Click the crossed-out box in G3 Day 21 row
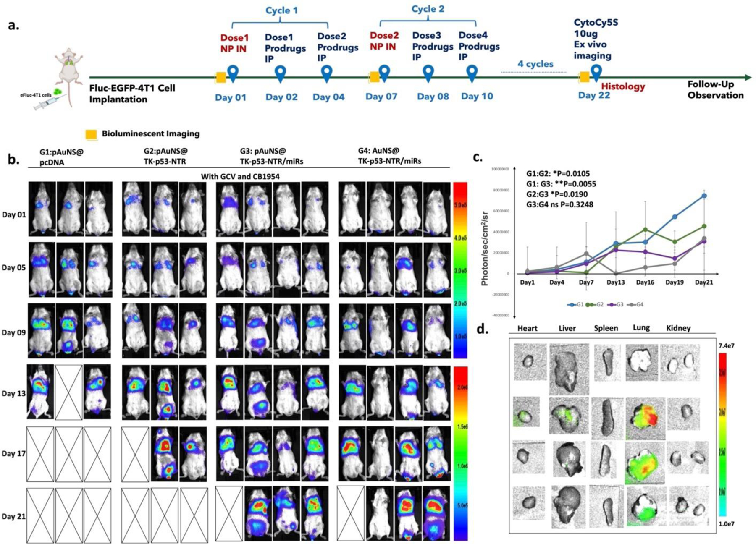 (229, 514)
